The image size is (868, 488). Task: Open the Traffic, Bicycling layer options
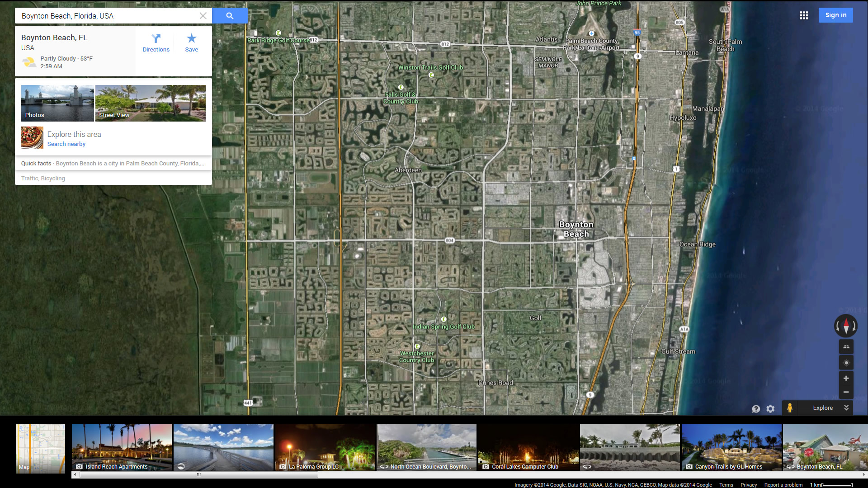[x=43, y=178]
